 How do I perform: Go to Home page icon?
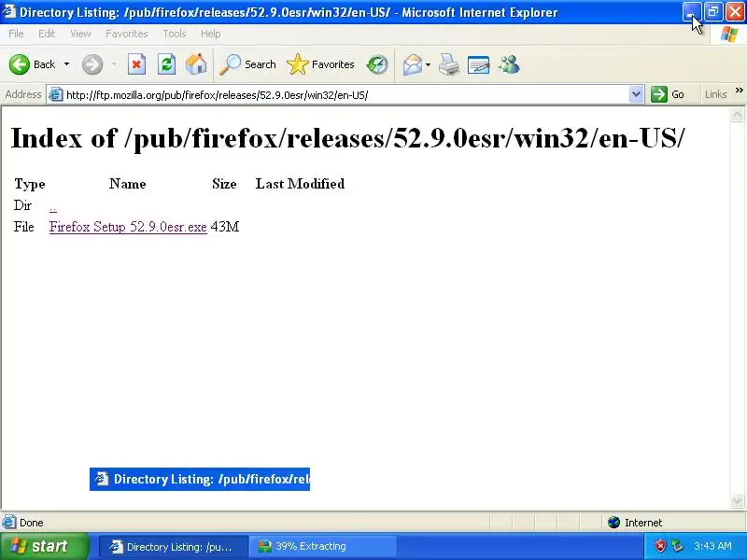coord(196,64)
